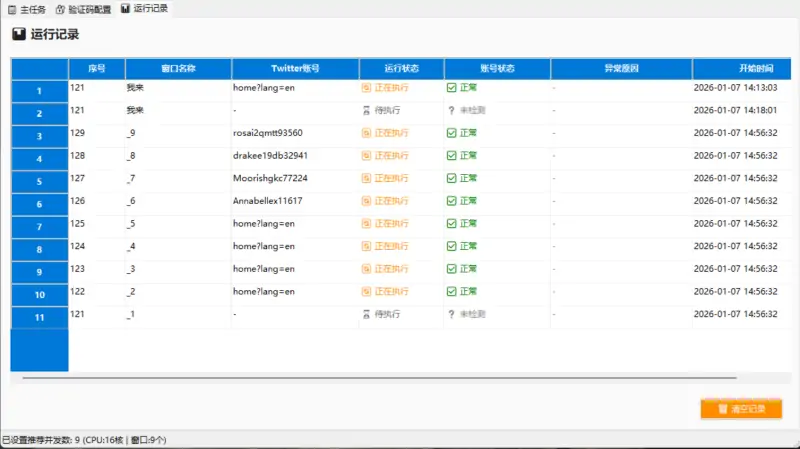
Task: Switch to the 验证码配置 tab
Action: click(x=83, y=9)
